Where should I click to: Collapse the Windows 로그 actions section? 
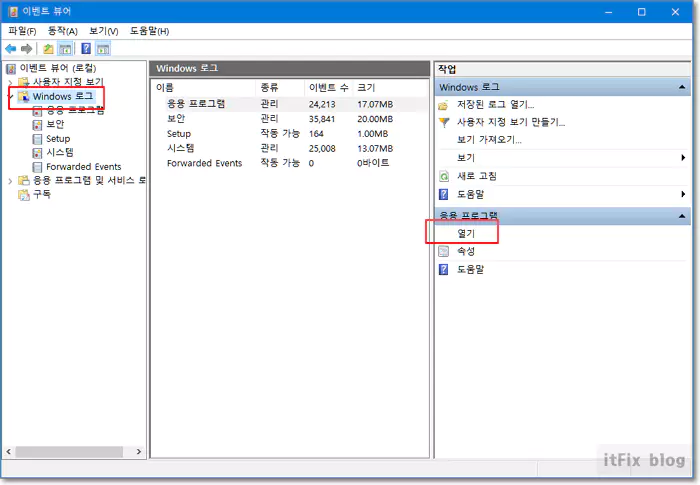tap(682, 87)
